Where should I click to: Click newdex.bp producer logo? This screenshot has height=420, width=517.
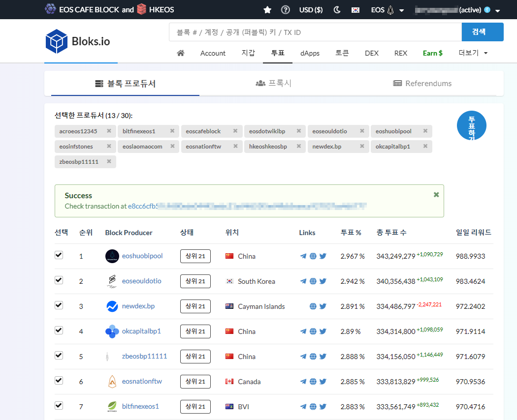coord(112,306)
